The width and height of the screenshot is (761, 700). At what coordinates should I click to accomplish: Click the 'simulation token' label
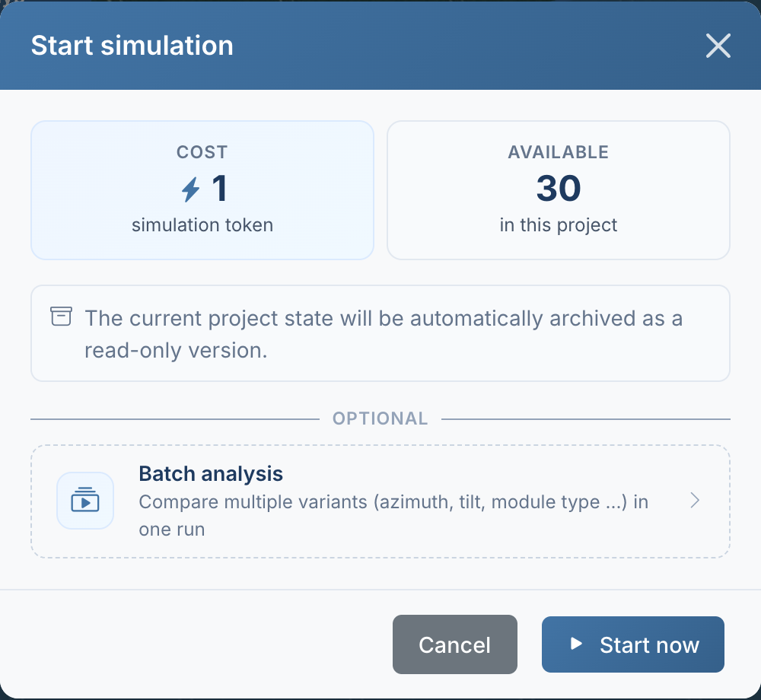(202, 225)
